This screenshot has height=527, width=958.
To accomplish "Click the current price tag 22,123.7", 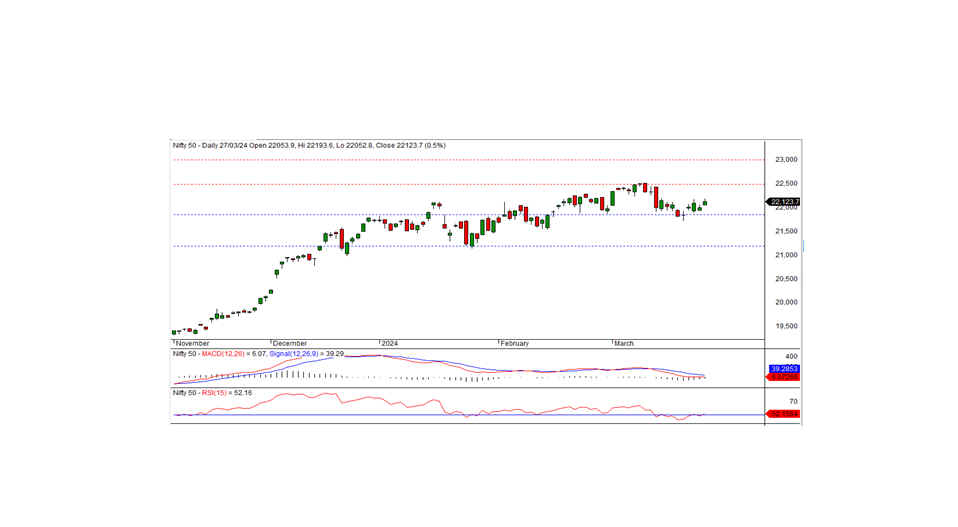I will (x=783, y=202).
